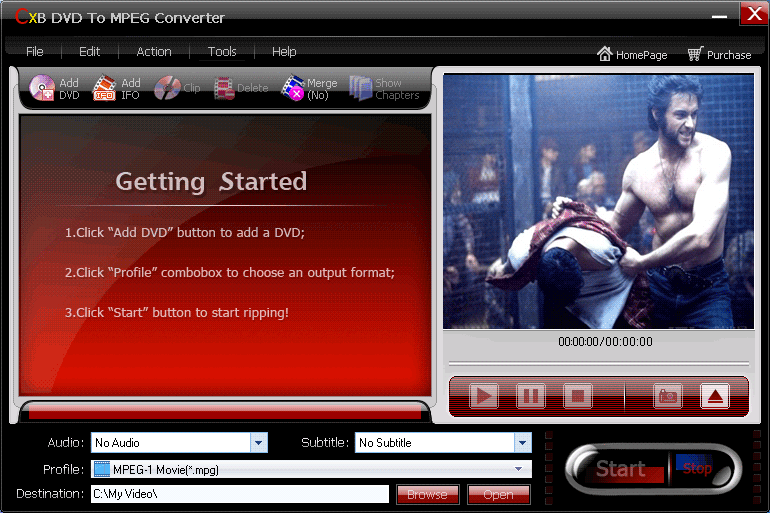The image size is (770, 513).
Task: Open the HomePage house icon link
Action: 605,54
